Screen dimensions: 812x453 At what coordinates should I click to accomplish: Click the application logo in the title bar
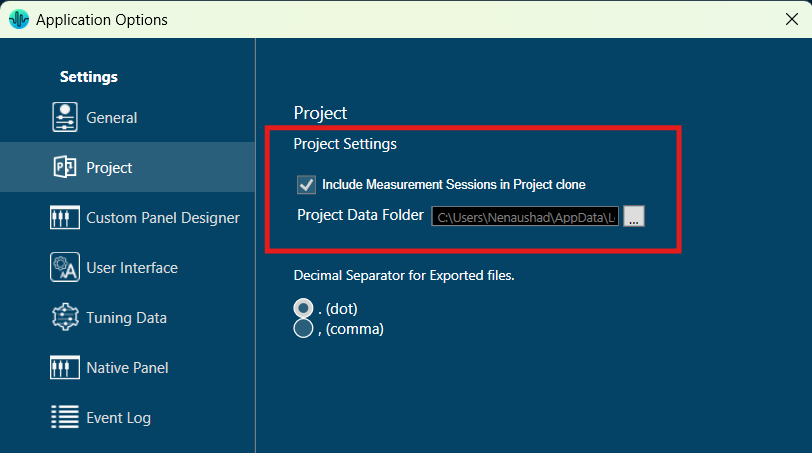coord(19,19)
